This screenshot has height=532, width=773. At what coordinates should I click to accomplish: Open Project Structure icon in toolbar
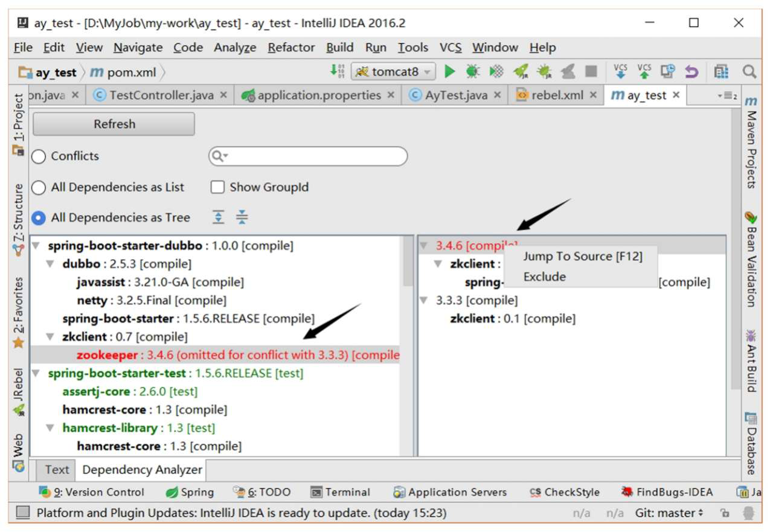click(721, 72)
